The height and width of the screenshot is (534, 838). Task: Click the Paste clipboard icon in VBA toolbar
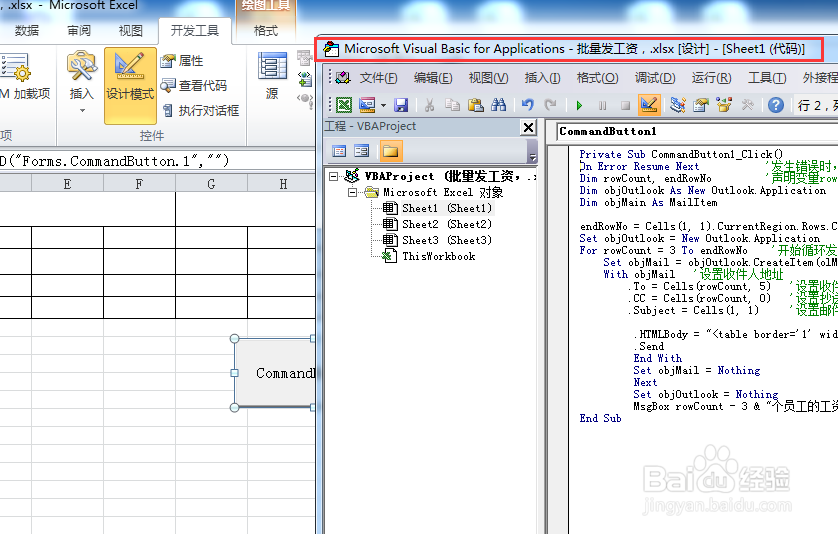coord(475,105)
